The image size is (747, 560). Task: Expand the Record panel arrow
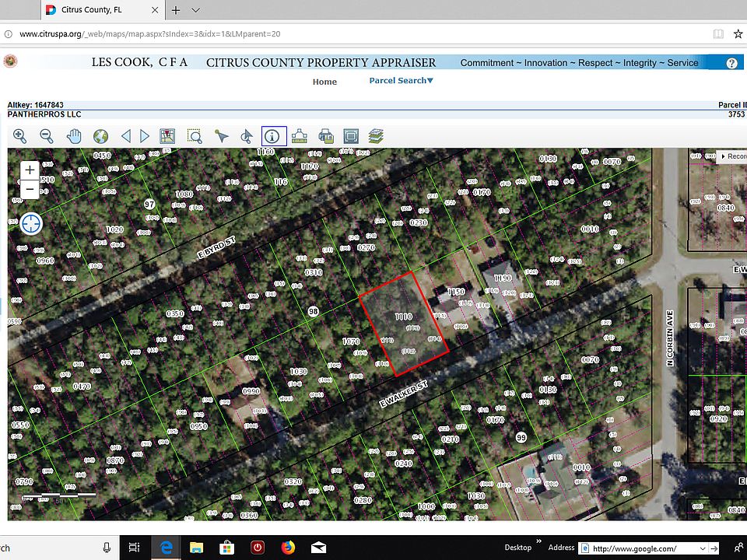point(723,156)
